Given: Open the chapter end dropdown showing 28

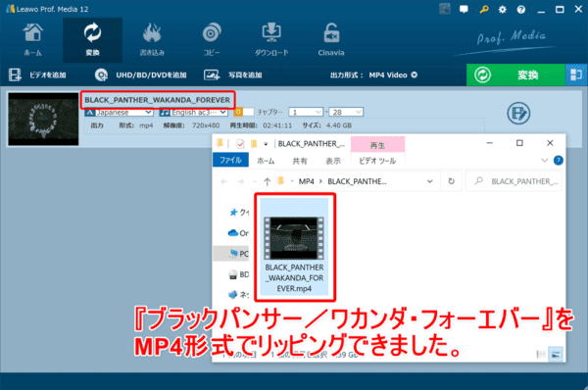Looking at the screenshot, I should [346, 112].
